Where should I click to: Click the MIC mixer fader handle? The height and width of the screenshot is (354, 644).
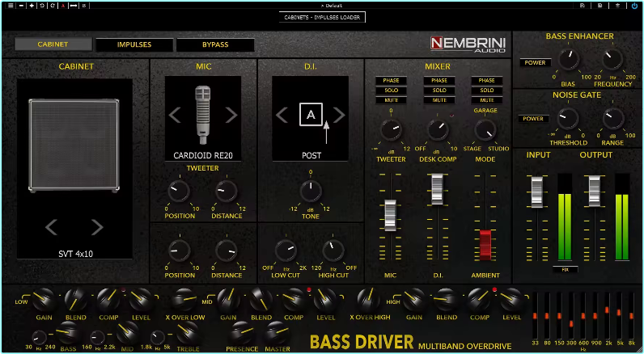[390, 215]
